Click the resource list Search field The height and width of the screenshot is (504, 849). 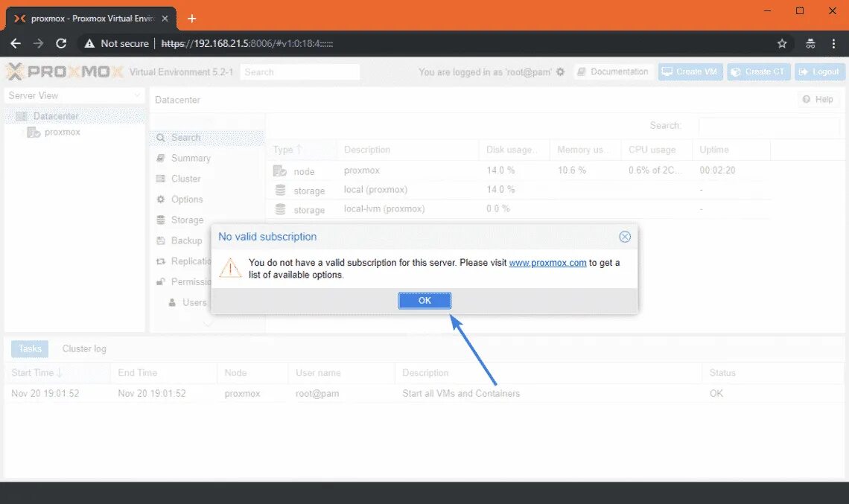(x=769, y=126)
